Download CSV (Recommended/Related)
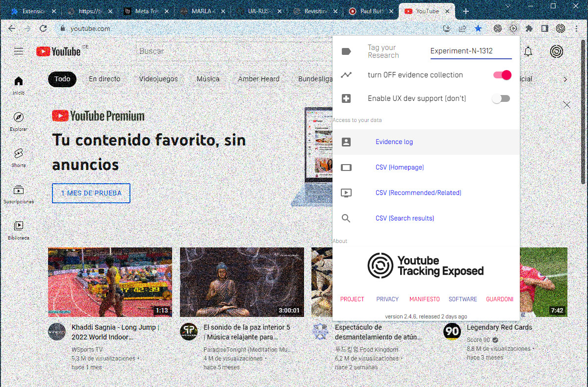The height and width of the screenshot is (387, 588). tap(418, 193)
